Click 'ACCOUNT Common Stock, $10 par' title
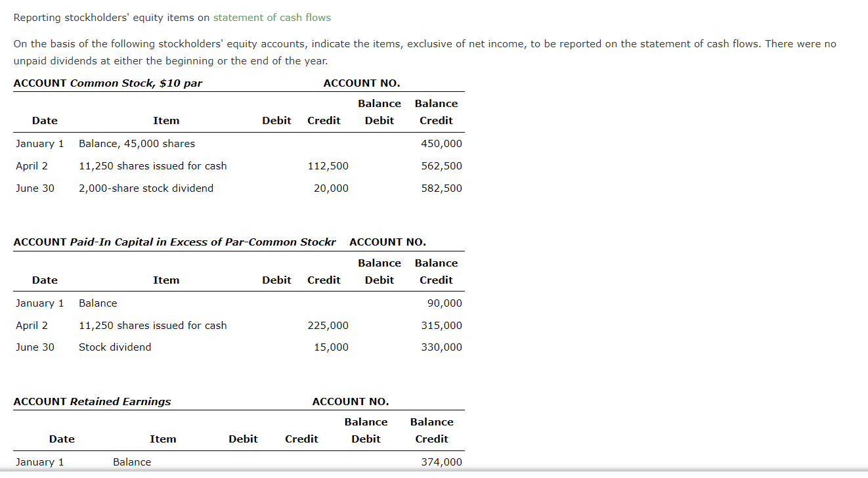The image size is (868, 478). pyautogui.click(x=108, y=83)
